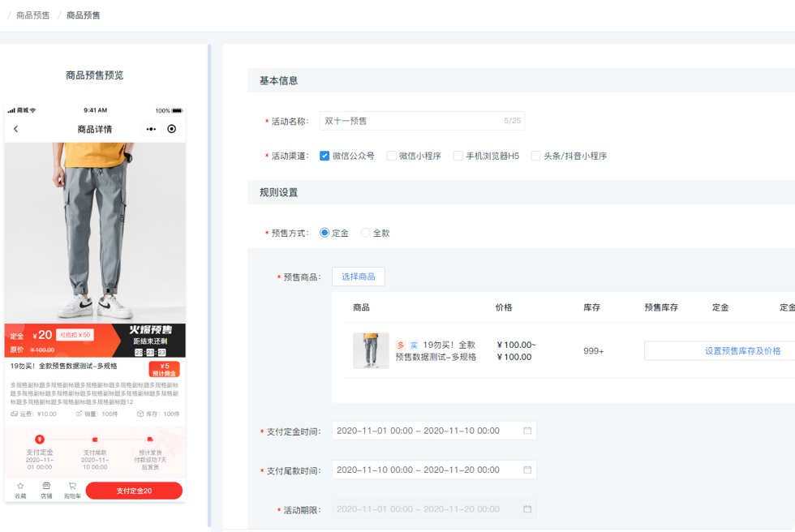Viewport: 795px width, 532px height.
Task: Uncheck the 微信公众号 channel checkbox
Action: pyautogui.click(x=324, y=156)
